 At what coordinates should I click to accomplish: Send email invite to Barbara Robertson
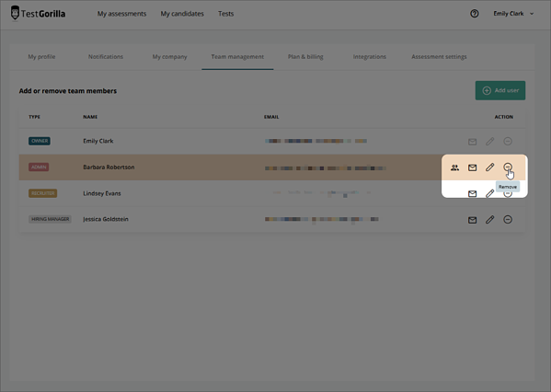(x=472, y=167)
